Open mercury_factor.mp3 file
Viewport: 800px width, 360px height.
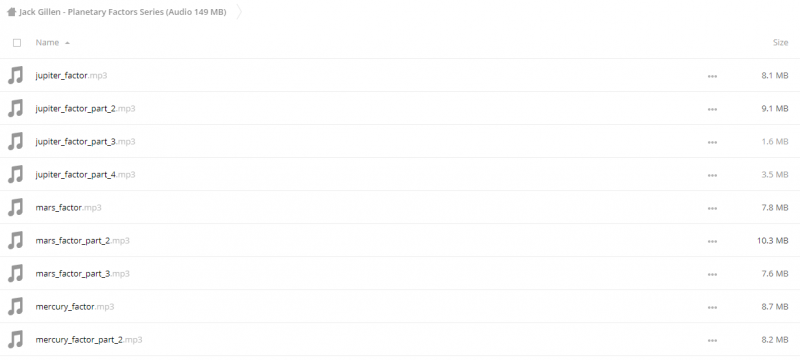74,306
